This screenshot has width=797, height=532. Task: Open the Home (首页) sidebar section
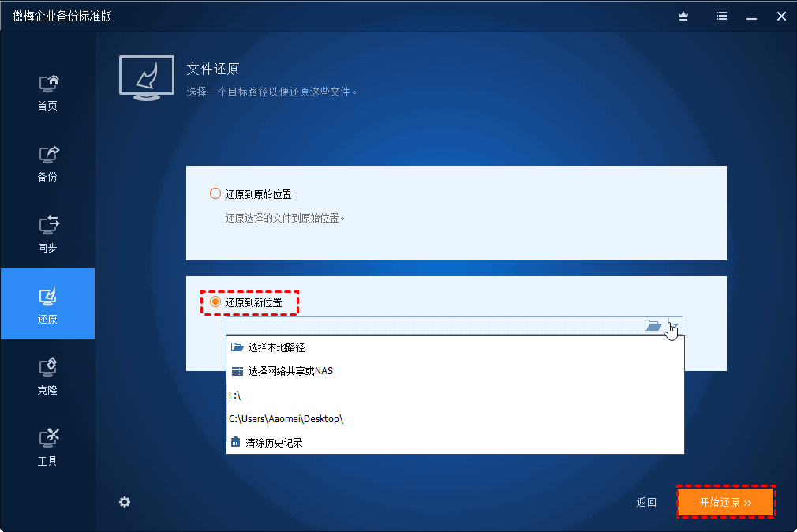[48, 92]
